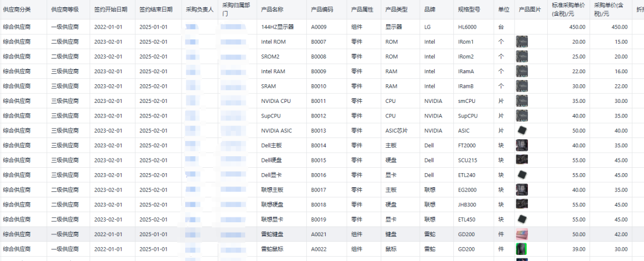The height and width of the screenshot is (261, 644).
Task: Click the 联想显卡 product thumbnail
Action: pyautogui.click(x=521, y=219)
